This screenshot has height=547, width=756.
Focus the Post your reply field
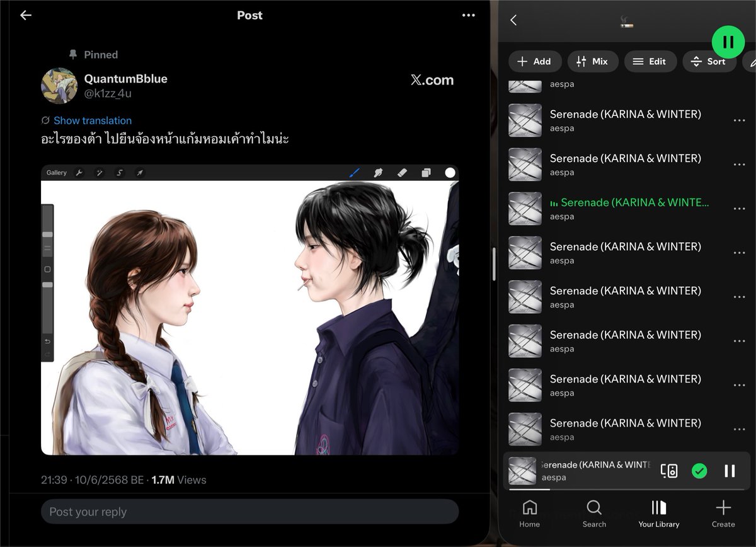click(249, 512)
